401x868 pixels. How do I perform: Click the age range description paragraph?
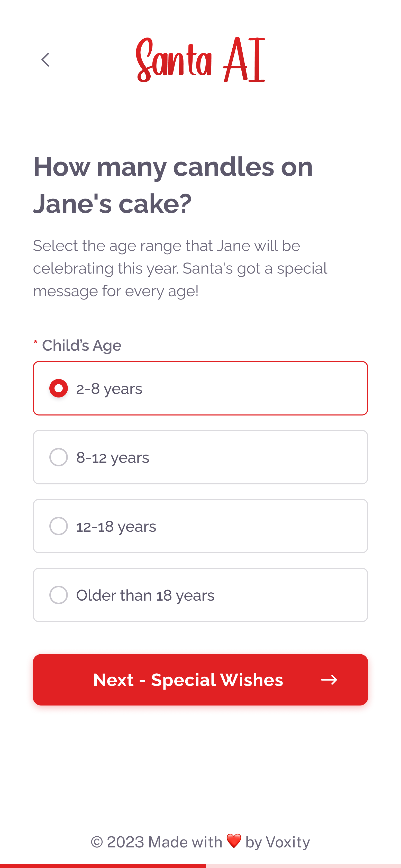coord(180,268)
